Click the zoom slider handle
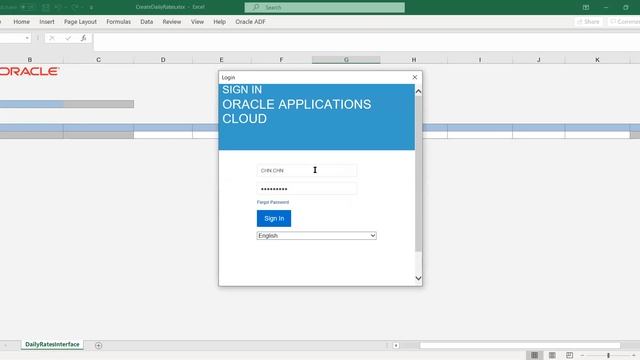Image resolution: width=640 pixels, height=360 pixels. coord(608,356)
